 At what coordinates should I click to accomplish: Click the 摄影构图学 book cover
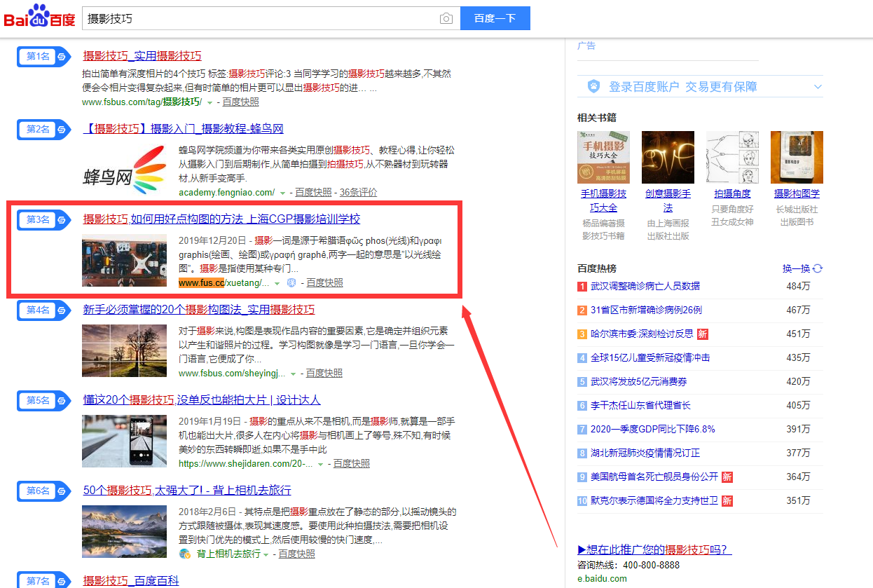(797, 157)
